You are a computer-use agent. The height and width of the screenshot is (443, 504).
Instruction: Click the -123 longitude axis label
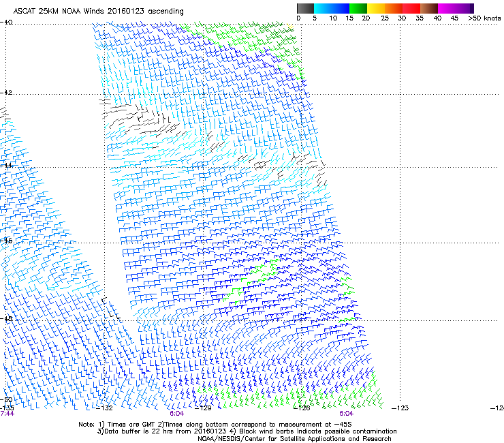point(400,408)
